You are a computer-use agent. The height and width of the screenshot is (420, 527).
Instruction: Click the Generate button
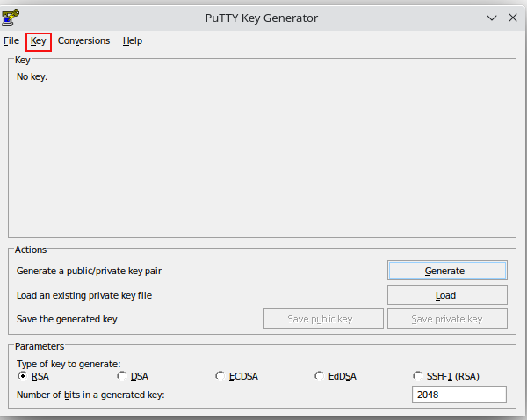[447, 271]
